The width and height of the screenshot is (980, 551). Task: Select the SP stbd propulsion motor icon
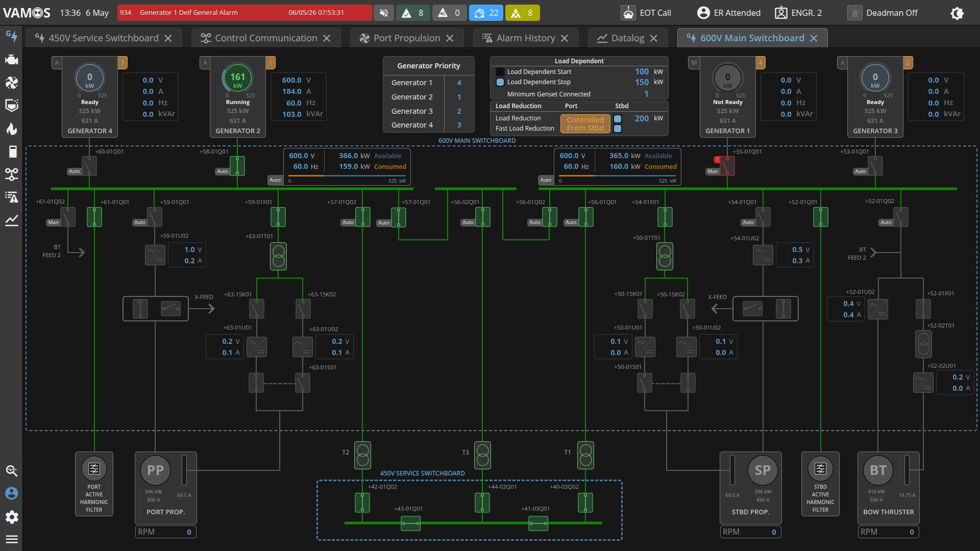(x=763, y=470)
